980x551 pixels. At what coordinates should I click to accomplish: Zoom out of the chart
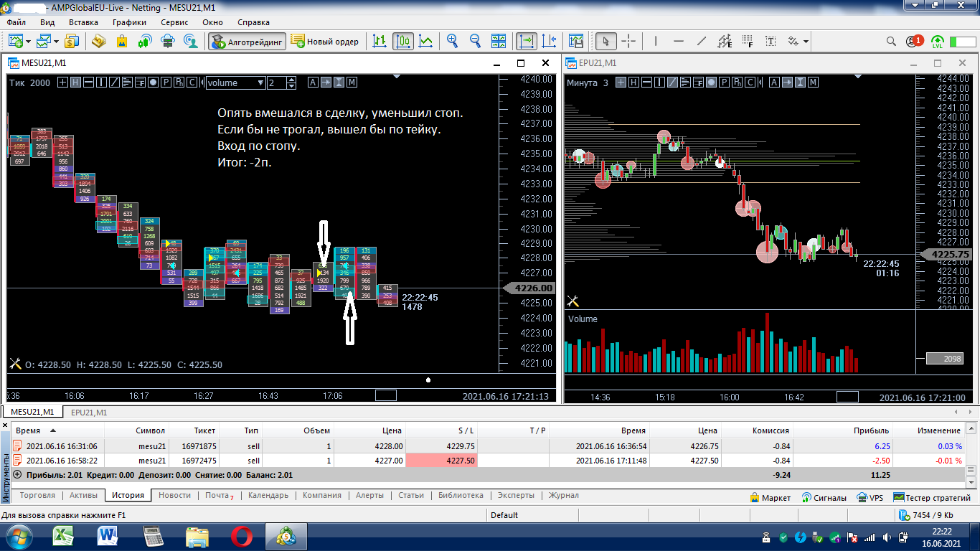tap(476, 41)
